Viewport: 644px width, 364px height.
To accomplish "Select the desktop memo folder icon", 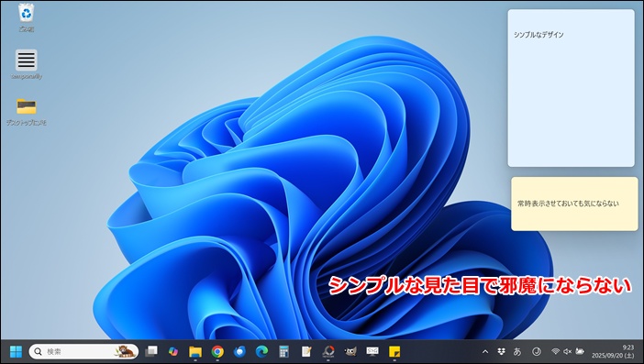I will 27,111.
